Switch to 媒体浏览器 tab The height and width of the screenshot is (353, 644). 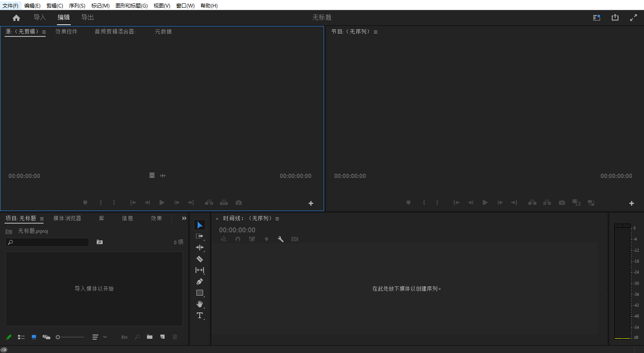click(x=67, y=218)
